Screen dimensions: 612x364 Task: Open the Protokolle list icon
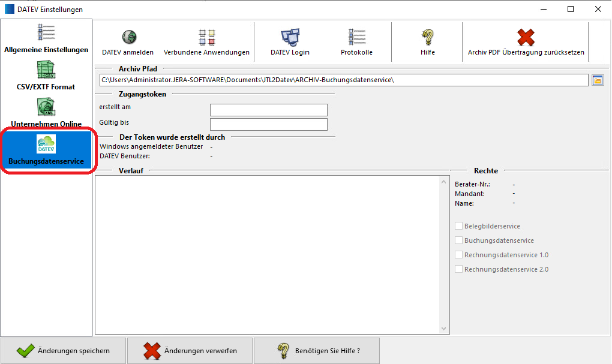pyautogui.click(x=356, y=37)
